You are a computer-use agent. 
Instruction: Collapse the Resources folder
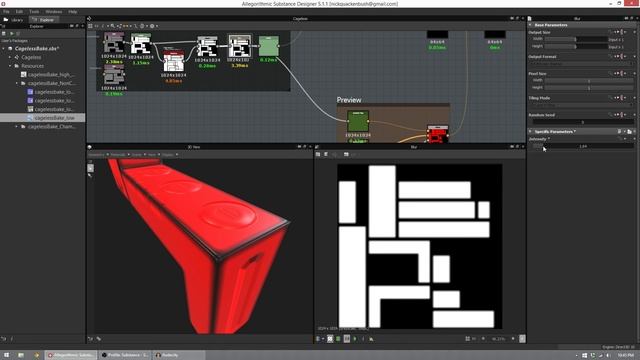click(10, 66)
